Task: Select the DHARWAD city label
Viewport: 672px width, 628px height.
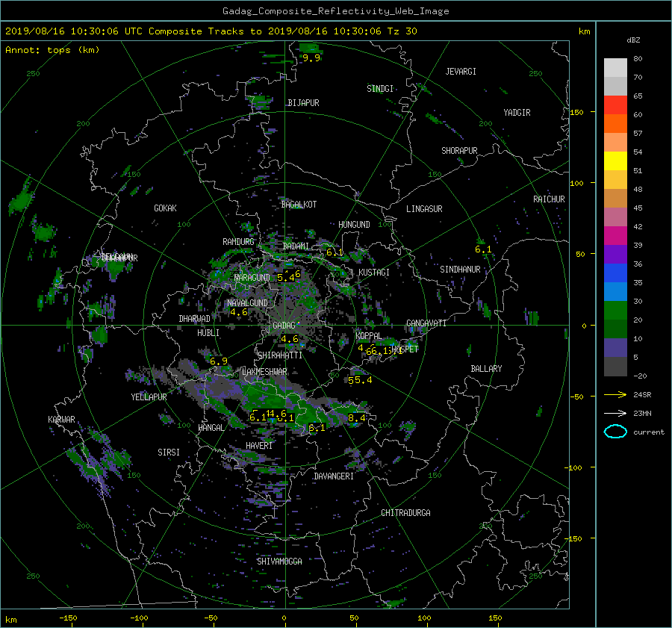Action: [195, 319]
